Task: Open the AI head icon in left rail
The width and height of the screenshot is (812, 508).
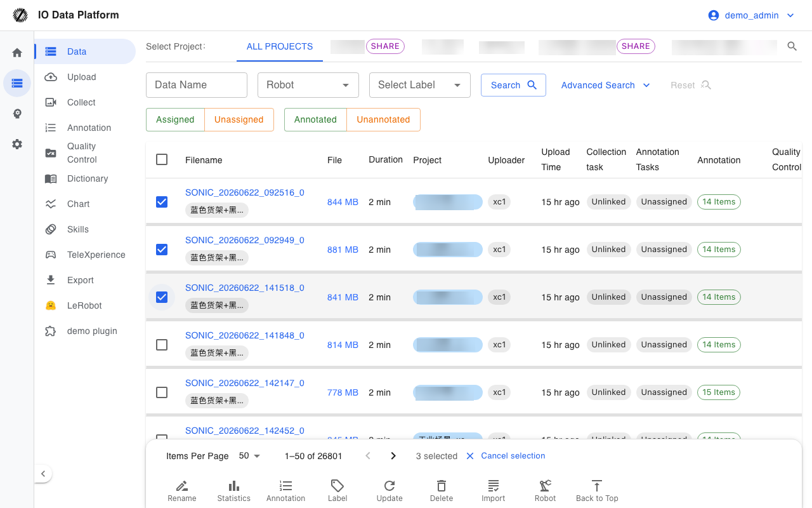Action: (17, 114)
